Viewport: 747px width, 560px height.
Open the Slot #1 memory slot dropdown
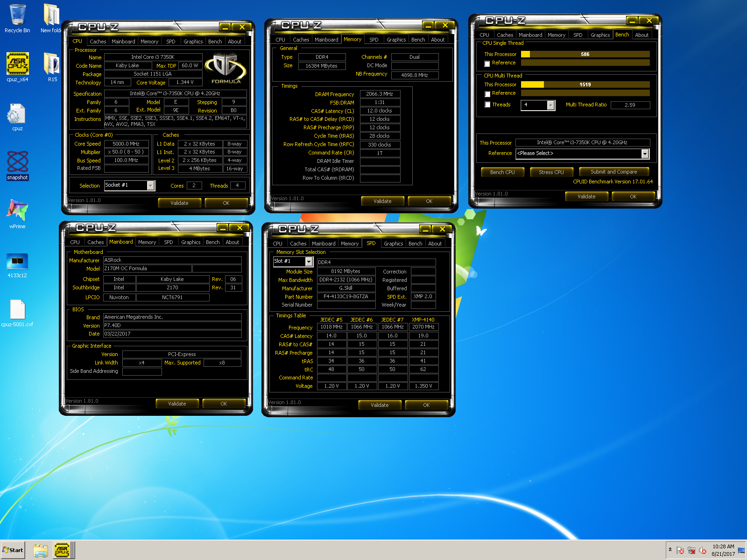pyautogui.click(x=309, y=262)
